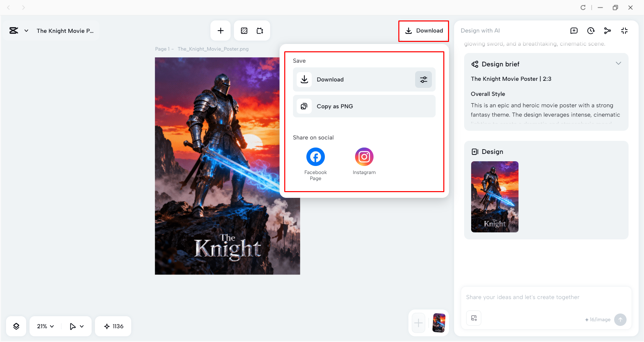Go back with the left arrow

tap(9, 7)
